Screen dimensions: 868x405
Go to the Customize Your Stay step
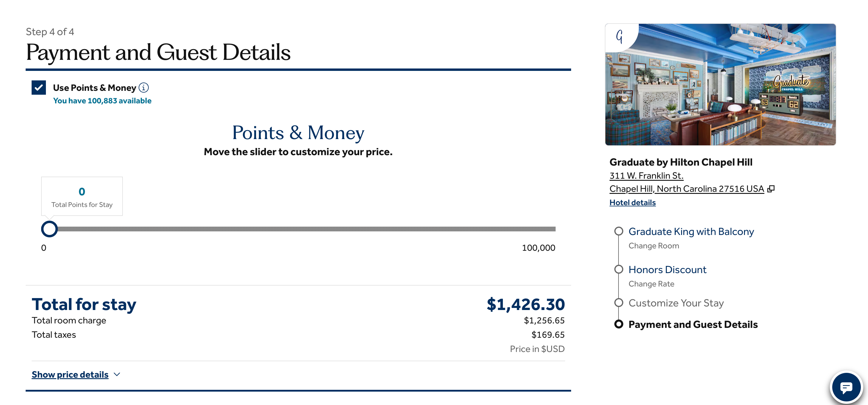pyautogui.click(x=676, y=303)
